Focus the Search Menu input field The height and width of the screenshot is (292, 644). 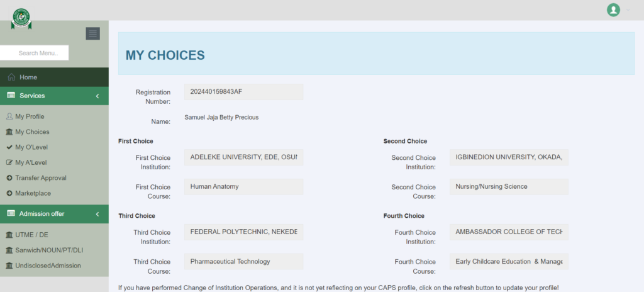[x=34, y=53]
